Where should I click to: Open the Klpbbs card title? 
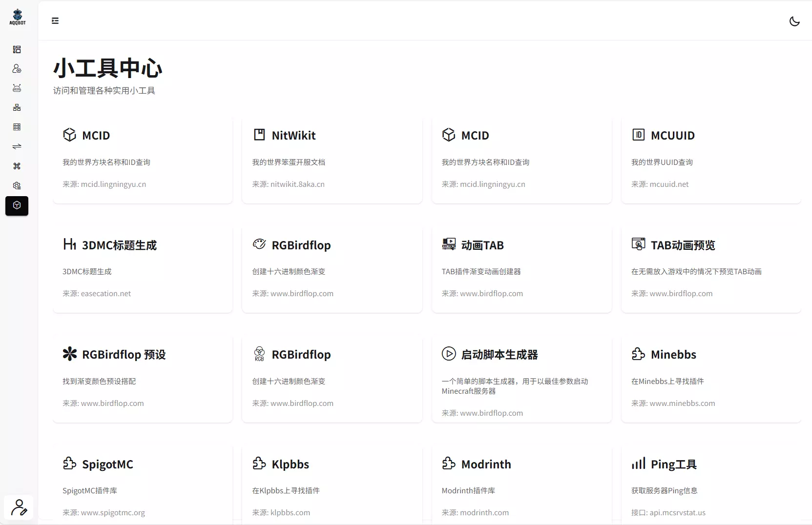click(290, 464)
